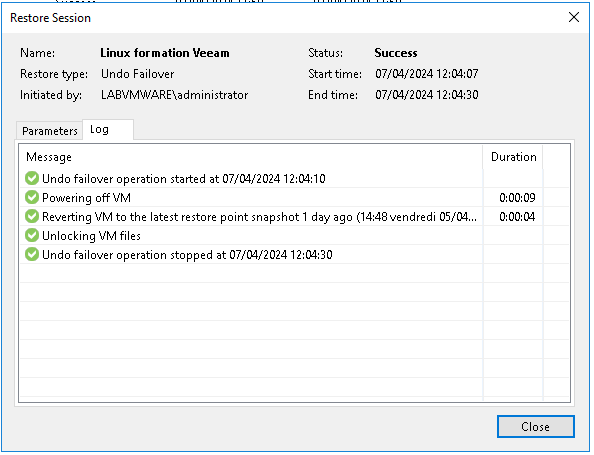Click the Message column header

[251, 157]
